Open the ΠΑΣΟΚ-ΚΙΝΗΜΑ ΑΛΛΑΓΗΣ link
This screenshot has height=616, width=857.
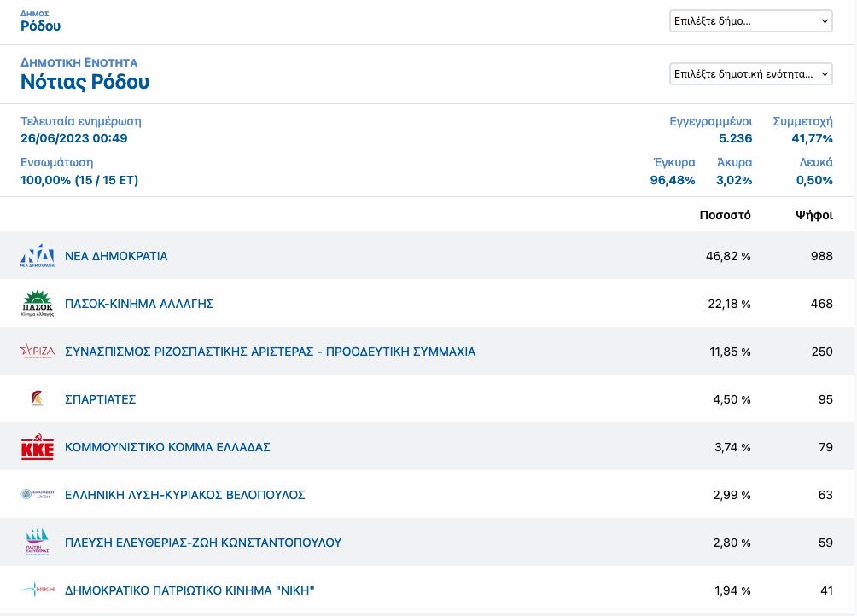coord(139,304)
